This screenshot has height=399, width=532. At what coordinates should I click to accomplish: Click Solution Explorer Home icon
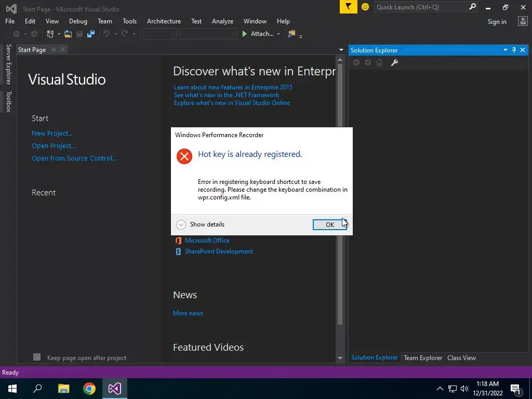tap(379, 62)
